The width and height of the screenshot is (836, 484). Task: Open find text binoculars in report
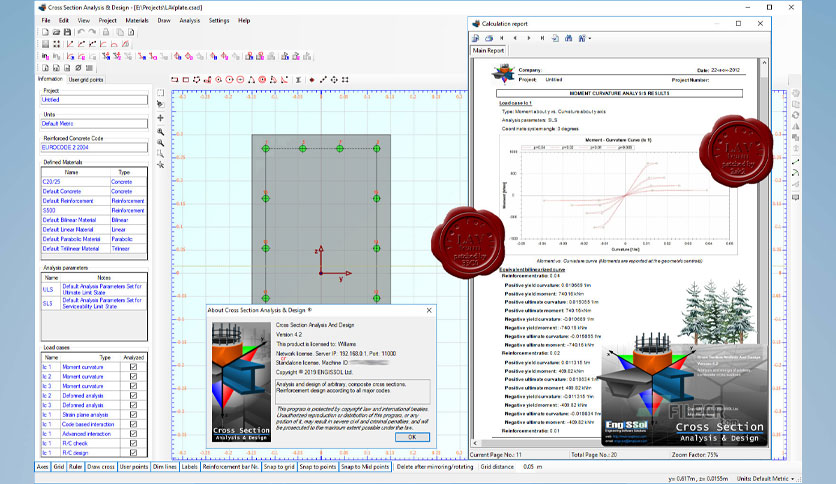click(x=568, y=38)
